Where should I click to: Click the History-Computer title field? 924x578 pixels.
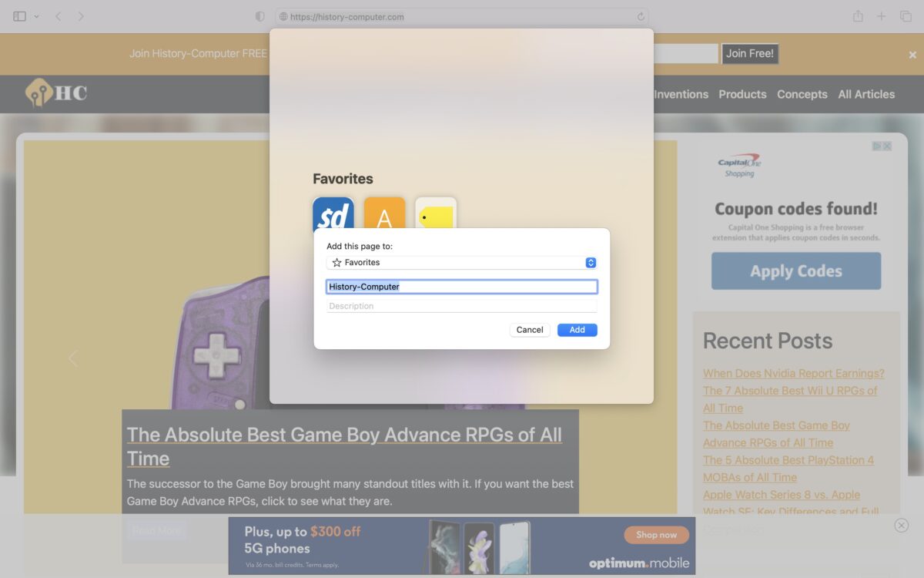[x=461, y=287]
